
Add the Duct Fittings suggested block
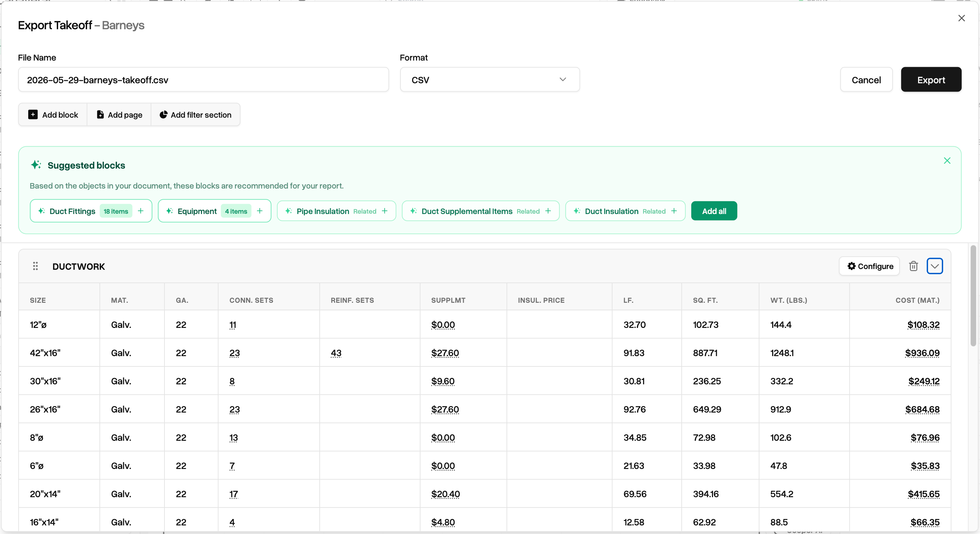(x=91, y=211)
